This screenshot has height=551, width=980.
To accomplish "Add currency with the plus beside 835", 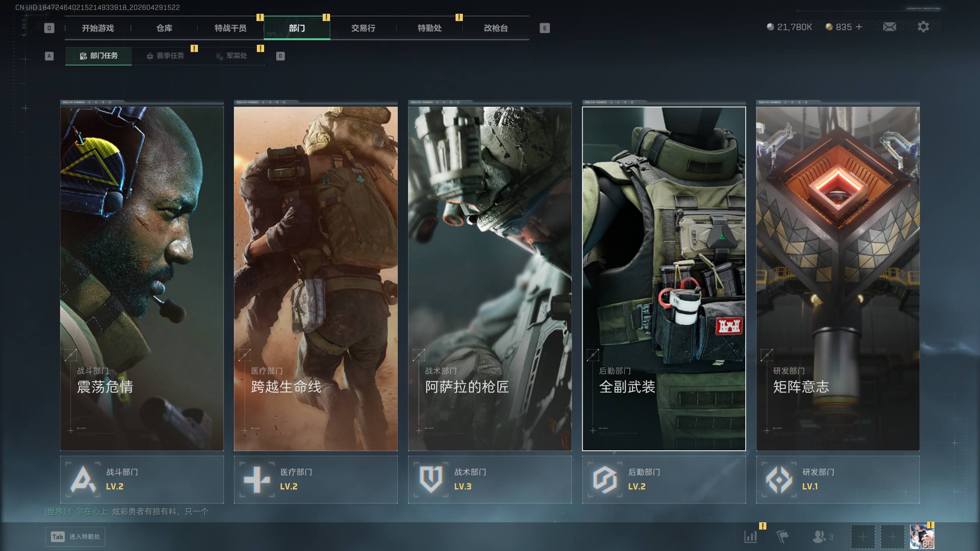I will [x=859, y=27].
